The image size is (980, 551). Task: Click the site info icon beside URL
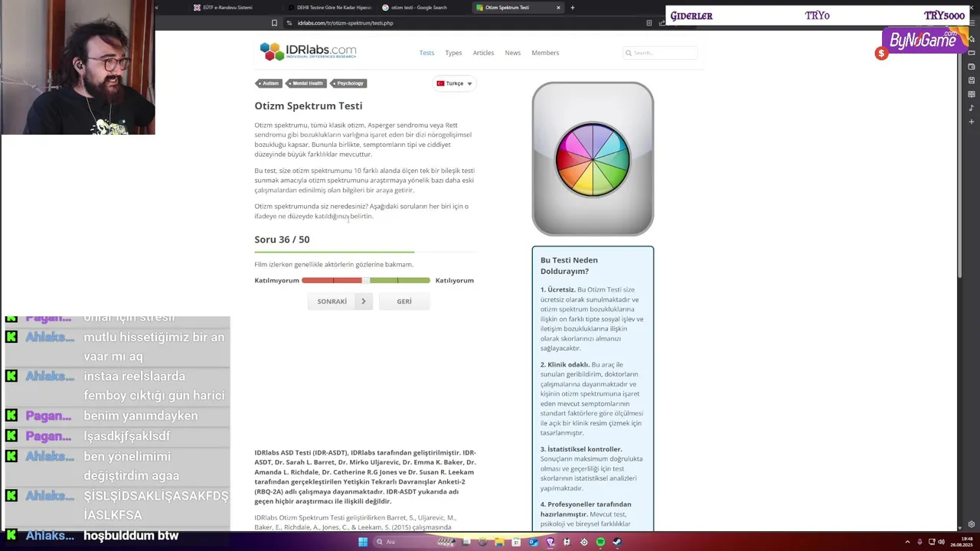(x=289, y=23)
